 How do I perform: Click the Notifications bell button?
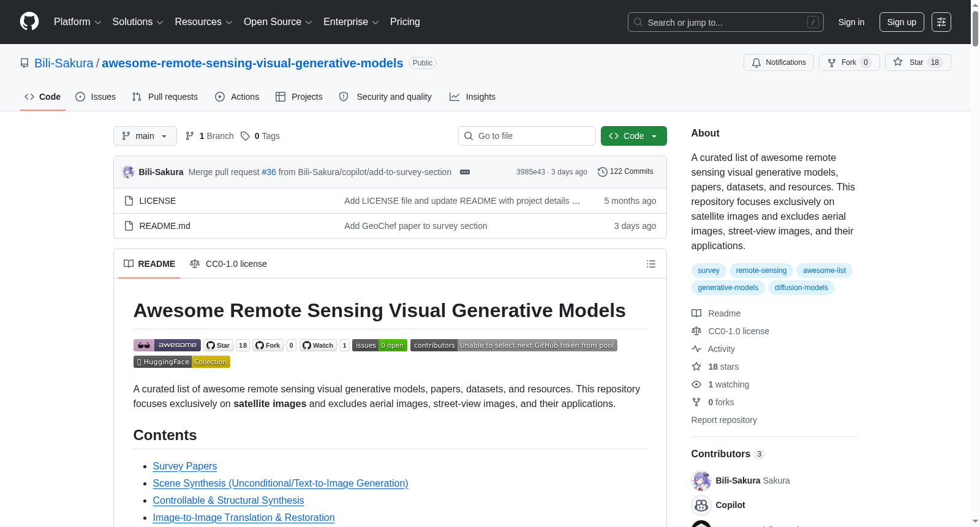tap(778, 62)
